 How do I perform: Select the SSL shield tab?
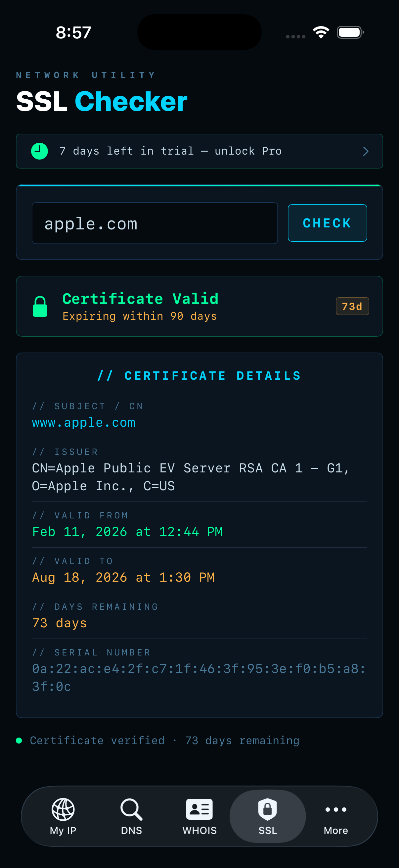click(x=268, y=816)
